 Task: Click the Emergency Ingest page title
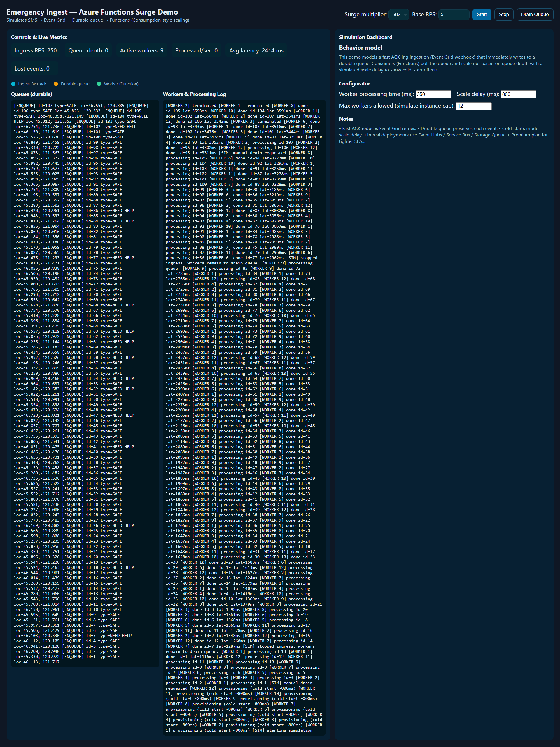pyautogui.click(x=92, y=12)
